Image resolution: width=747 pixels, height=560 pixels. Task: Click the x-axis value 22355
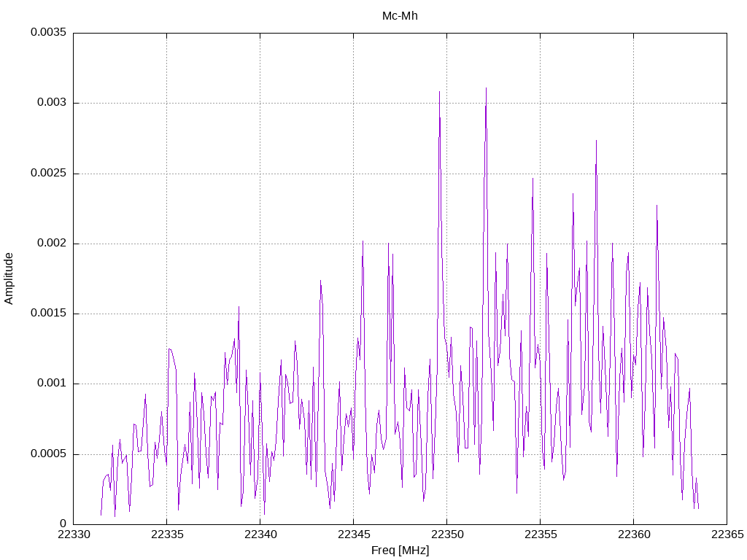click(x=541, y=534)
